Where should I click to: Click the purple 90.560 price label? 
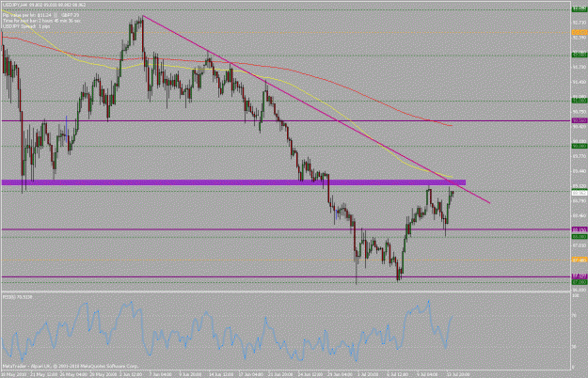[580, 120]
